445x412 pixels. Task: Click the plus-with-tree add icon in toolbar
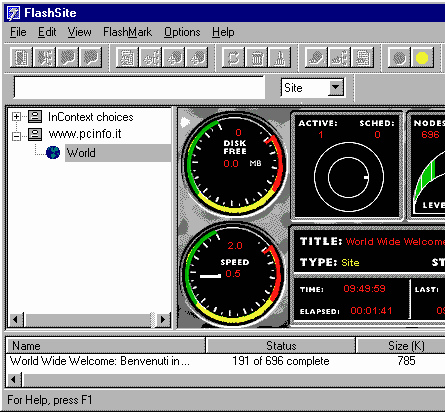pos(150,58)
